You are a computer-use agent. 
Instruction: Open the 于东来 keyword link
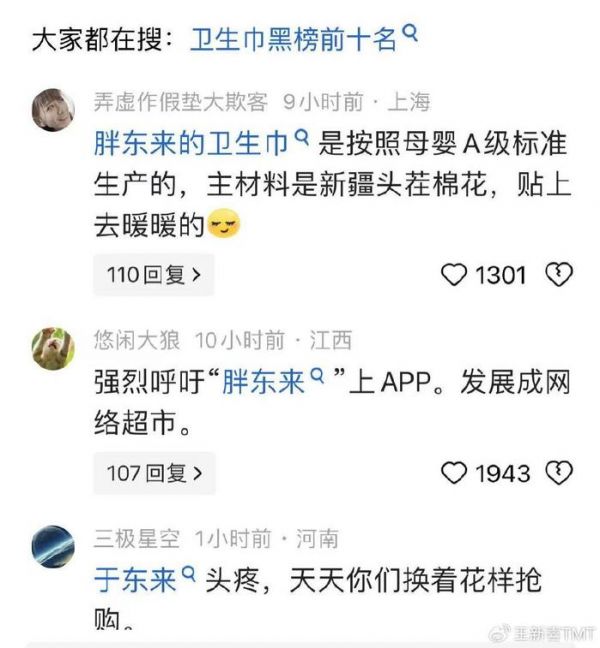(x=136, y=580)
